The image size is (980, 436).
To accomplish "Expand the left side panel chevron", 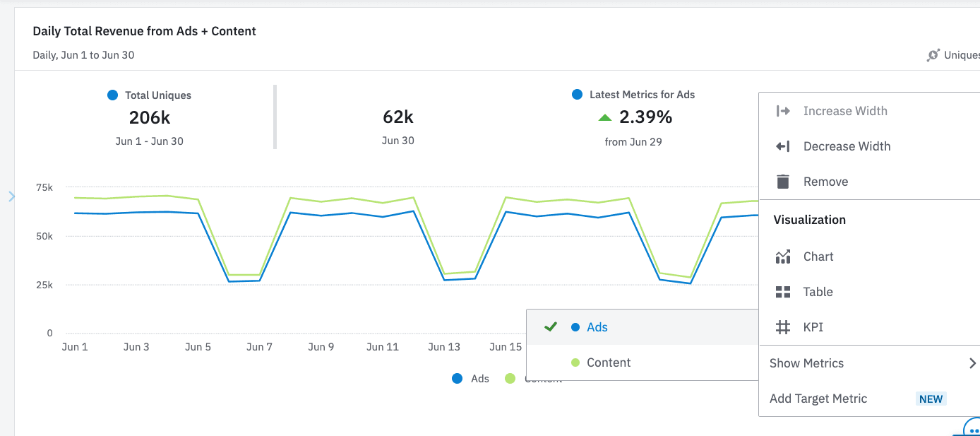I will click(11, 196).
